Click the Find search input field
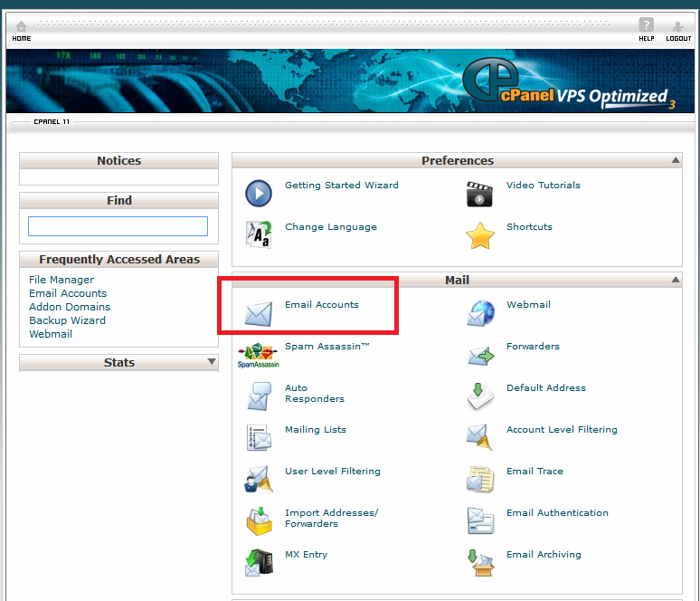700x601 pixels. [118, 226]
